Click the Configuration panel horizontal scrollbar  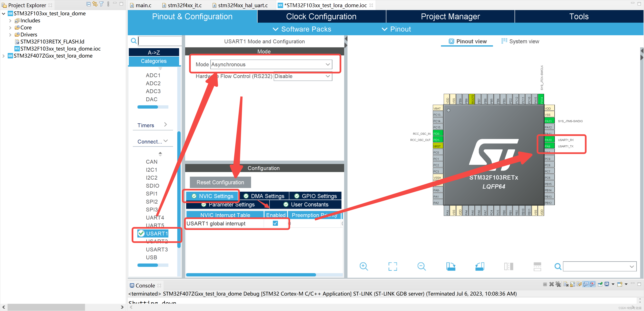251,275
